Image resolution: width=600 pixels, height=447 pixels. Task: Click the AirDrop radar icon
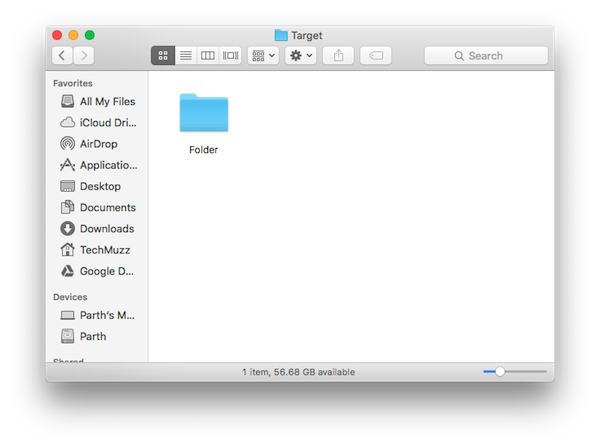(x=67, y=144)
